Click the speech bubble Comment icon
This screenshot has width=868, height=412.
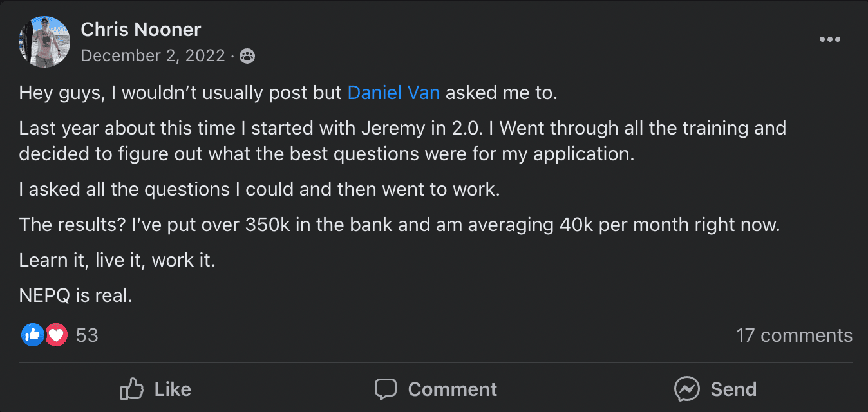point(385,389)
